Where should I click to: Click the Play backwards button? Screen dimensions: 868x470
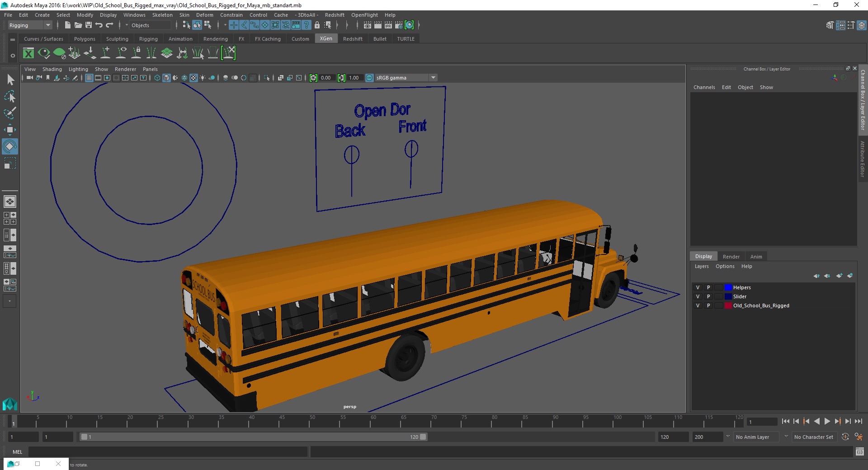point(816,421)
